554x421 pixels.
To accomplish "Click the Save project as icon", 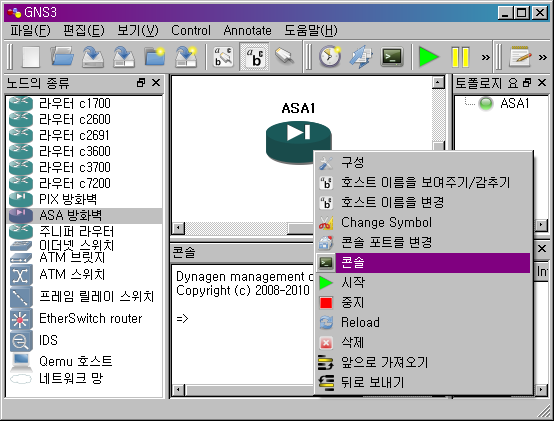I will point(124,57).
